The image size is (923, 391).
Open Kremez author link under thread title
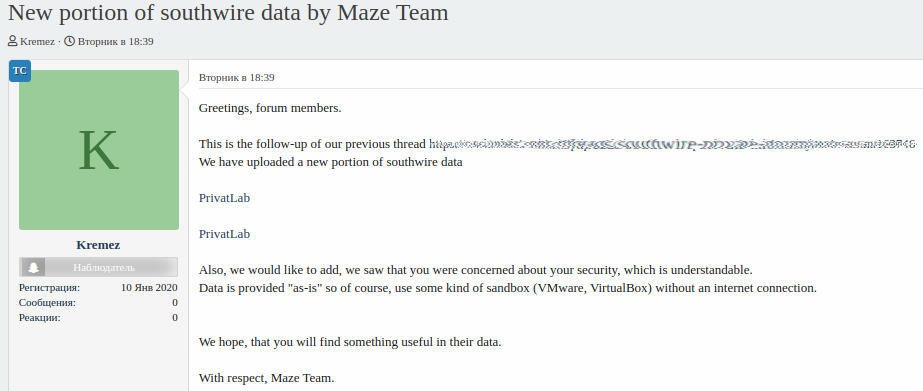click(38, 42)
